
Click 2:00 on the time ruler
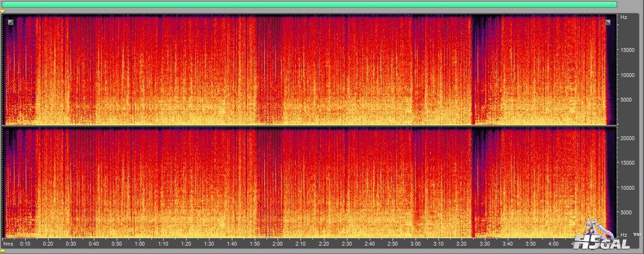pos(277,243)
